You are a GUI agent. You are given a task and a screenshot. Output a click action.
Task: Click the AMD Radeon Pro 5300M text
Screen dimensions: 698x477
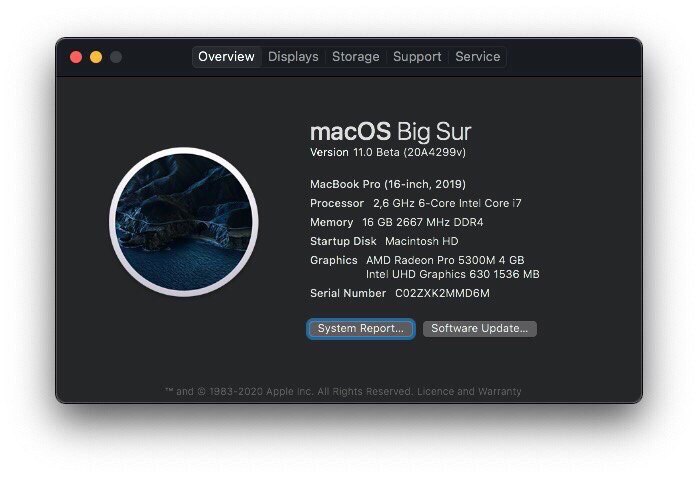[x=445, y=260]
